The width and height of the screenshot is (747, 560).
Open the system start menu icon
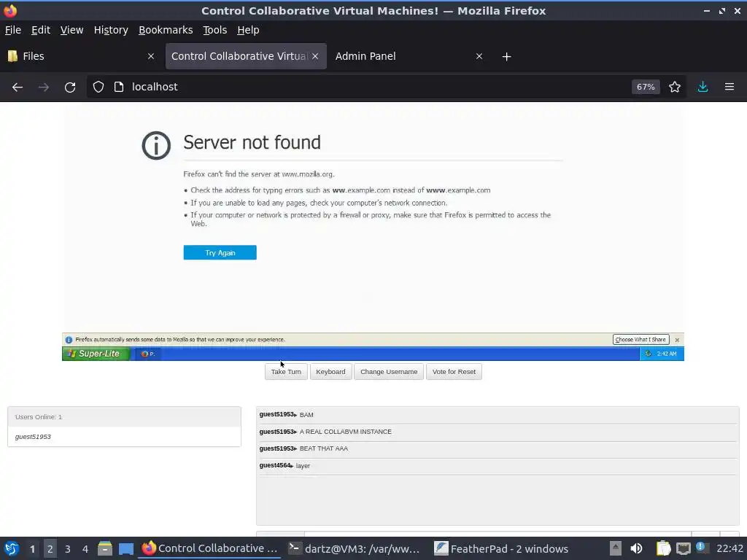12,548
